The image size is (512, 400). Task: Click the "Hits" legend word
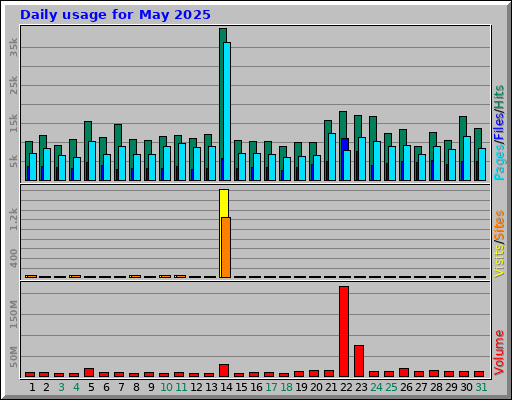[499, 97]
